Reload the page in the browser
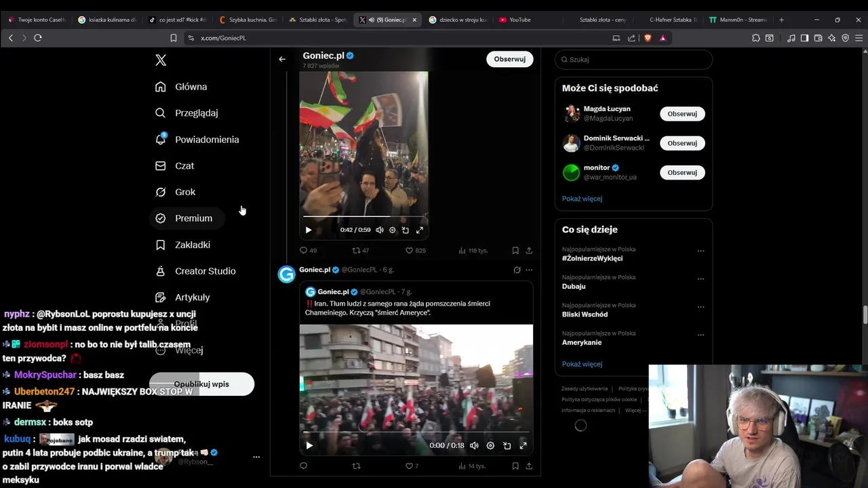The image size is (868, 488). click(38, 38)
